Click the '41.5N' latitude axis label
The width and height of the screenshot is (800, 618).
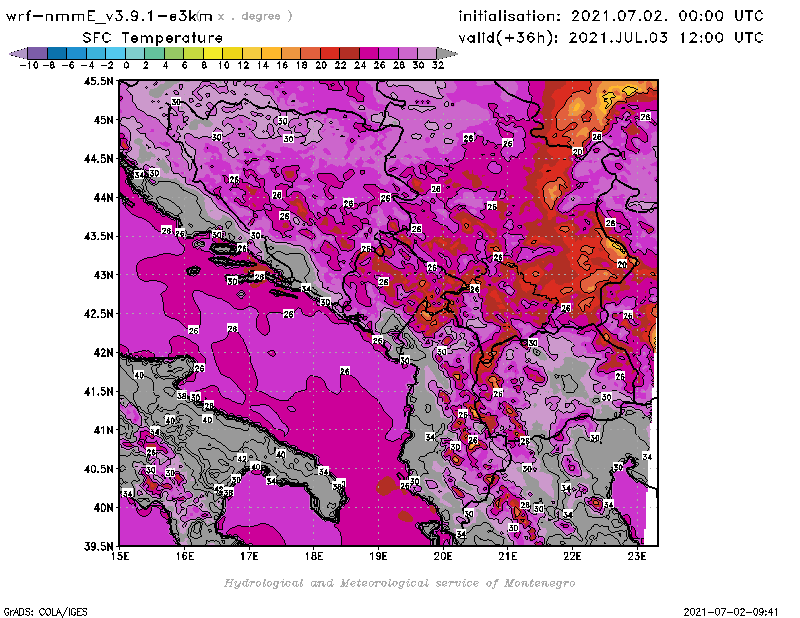[x=99, y=391]
